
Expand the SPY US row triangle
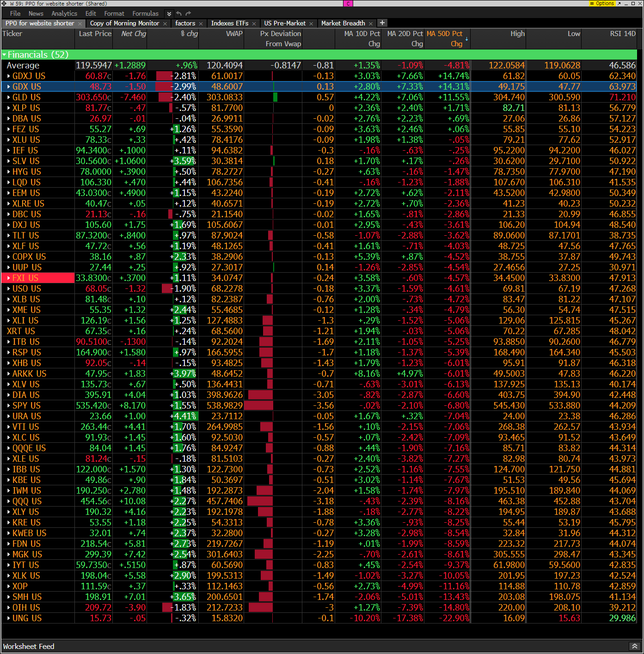pos(9,406)
